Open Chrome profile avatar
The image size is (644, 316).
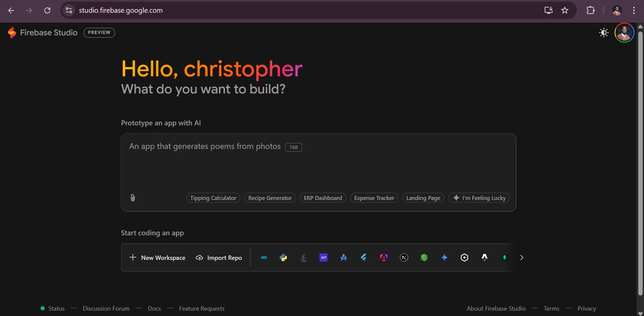point(617,10)
